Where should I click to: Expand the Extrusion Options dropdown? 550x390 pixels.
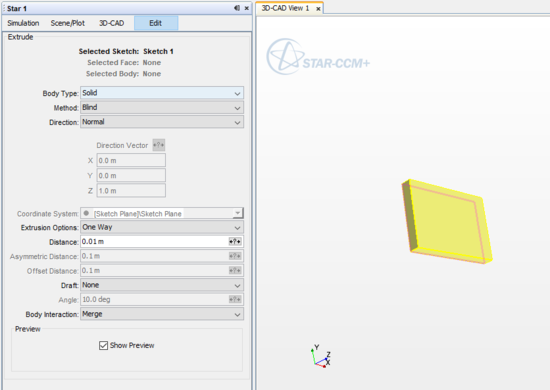162,227
